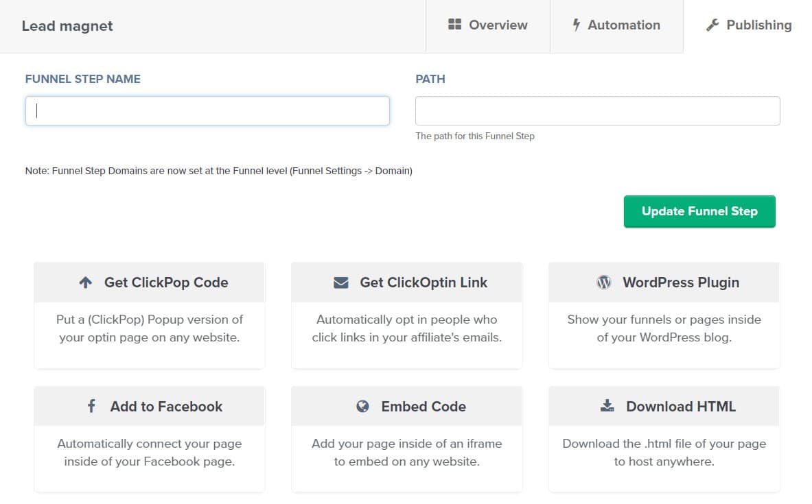Click the Facebook page connect description
The height and width of the screenshot is (504, 812).
pos(150,453)
